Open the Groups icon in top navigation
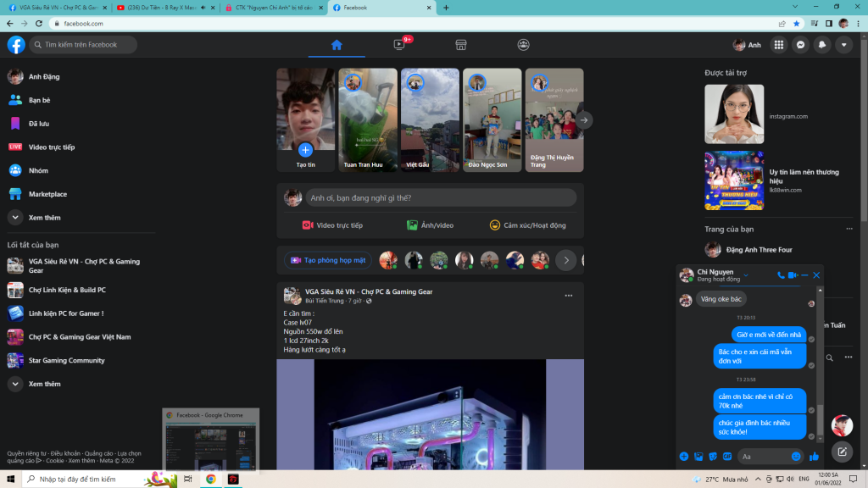Image resolution: width=868 pixels, height=488 pixels. [524, 45]
